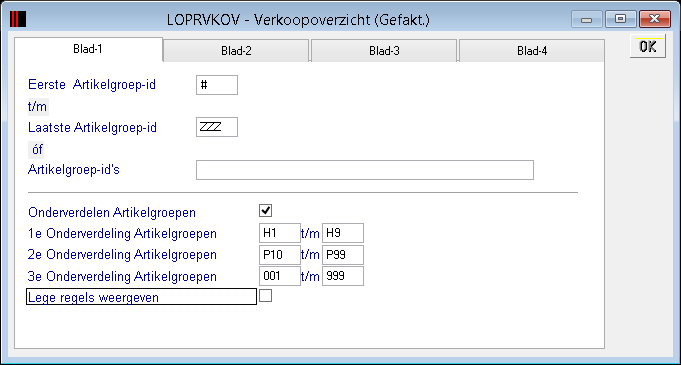Click the 2e Onderverdeling Artikelgroepen label
Image resolution: width=681 pixels, height=365 pixels.
tap(122, 255)
